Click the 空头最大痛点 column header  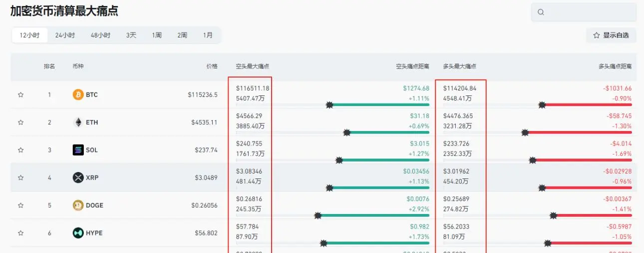pos(253,66)
